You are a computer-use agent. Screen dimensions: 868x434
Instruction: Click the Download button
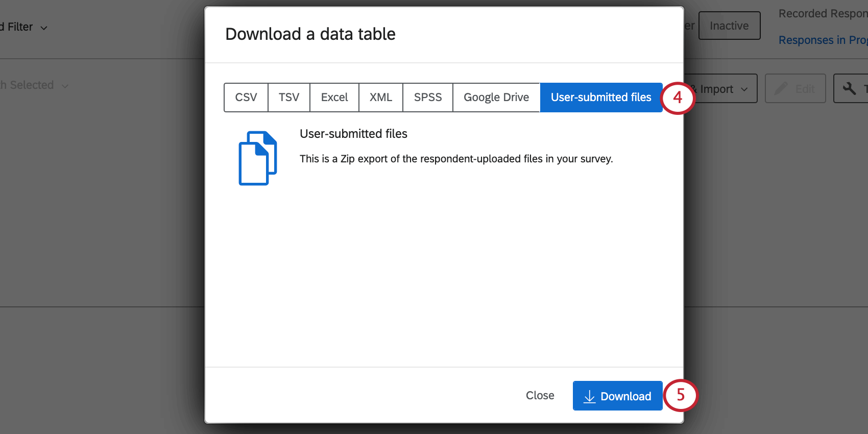[x=617, y=396]
